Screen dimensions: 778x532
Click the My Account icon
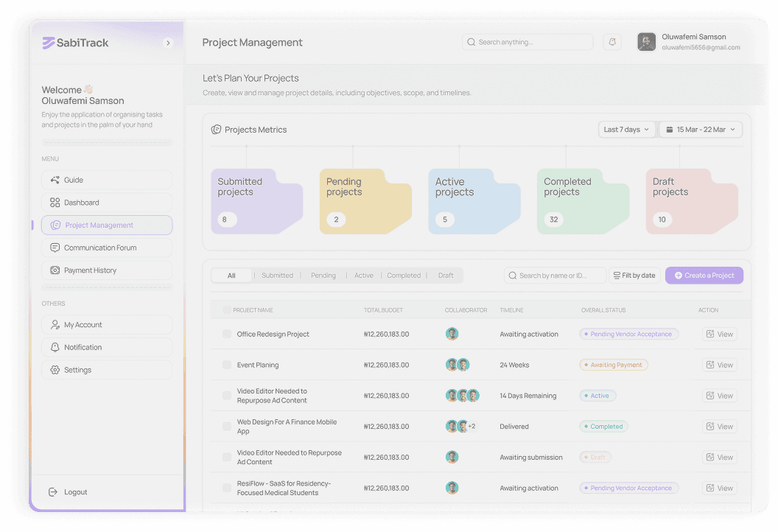pos(55,324)
